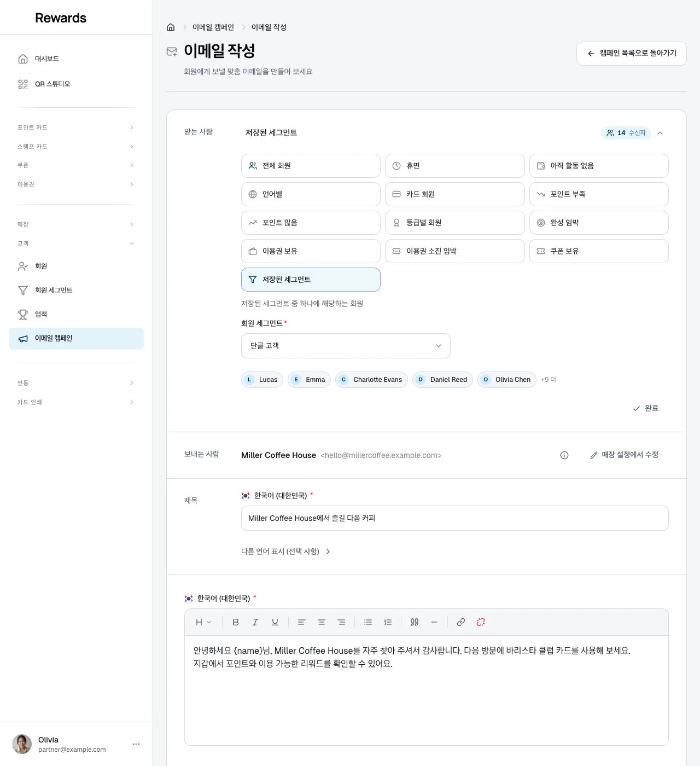Choose the 아직 활동 없음 recipient option
This screenshot has height=766, width=700.
coord(599,166)
